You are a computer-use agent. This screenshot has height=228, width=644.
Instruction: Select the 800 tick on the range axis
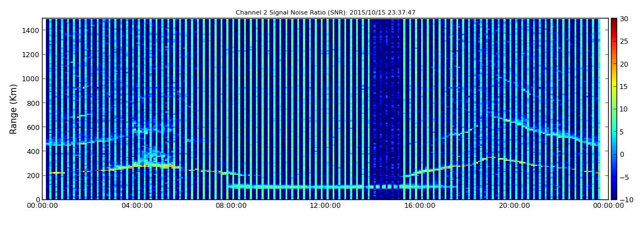(x=33, y=103)
